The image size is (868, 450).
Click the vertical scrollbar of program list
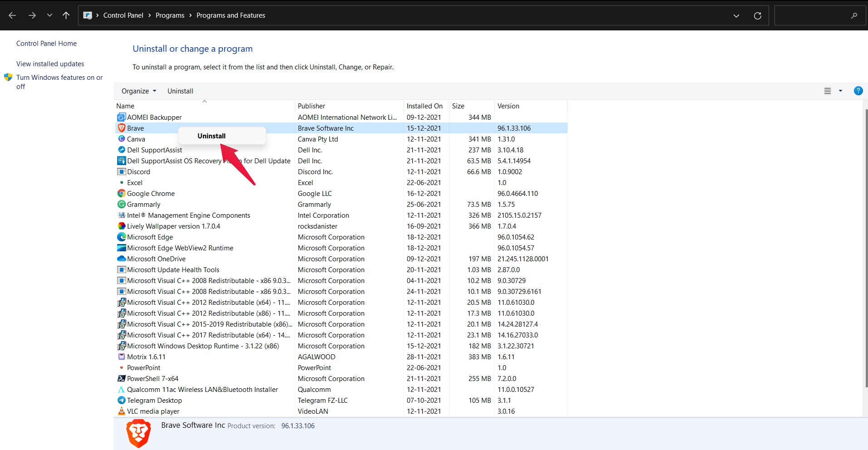point(866,247)
